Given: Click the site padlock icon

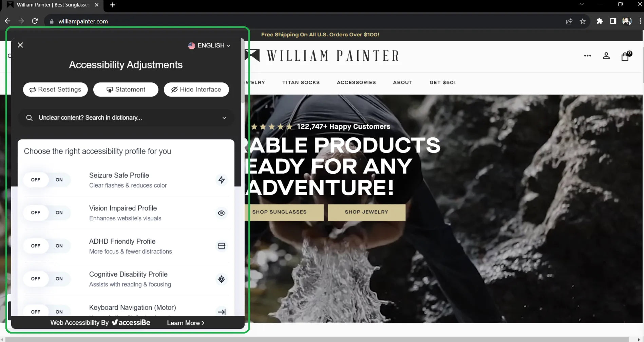Looking at the screenshot, I should point(52,21).
